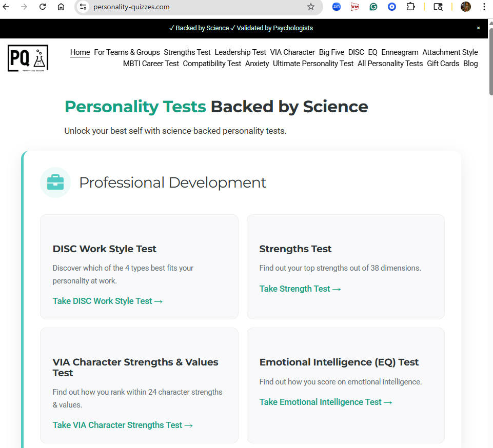Open the Zoom extension icon
The width and height of the screenshot is (493, 448).
[x=337, y=7]
